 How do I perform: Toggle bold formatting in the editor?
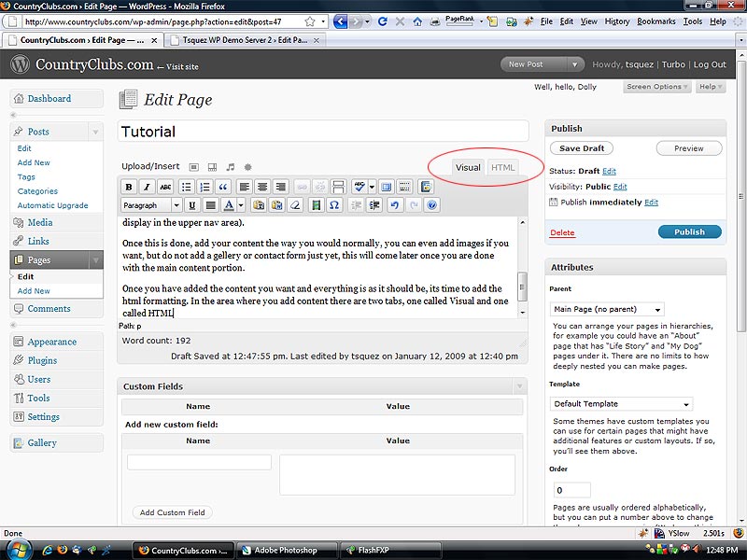[129, 188]
